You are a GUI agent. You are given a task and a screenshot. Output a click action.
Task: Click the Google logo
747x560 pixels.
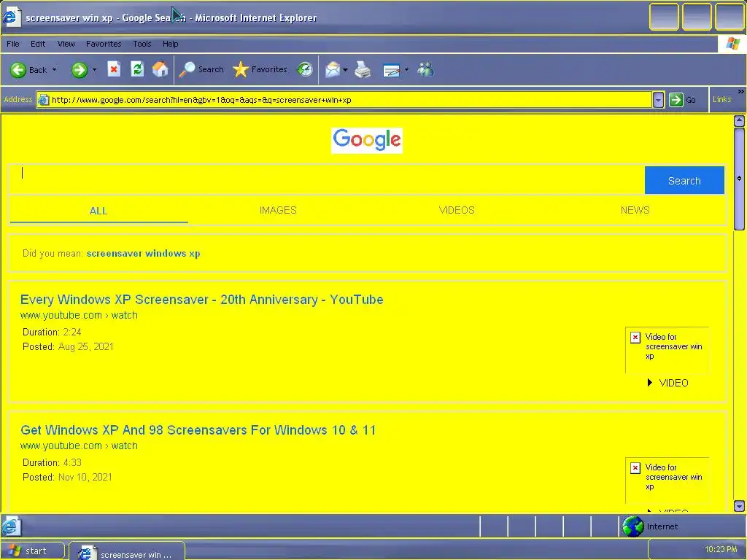pos(367,140)
